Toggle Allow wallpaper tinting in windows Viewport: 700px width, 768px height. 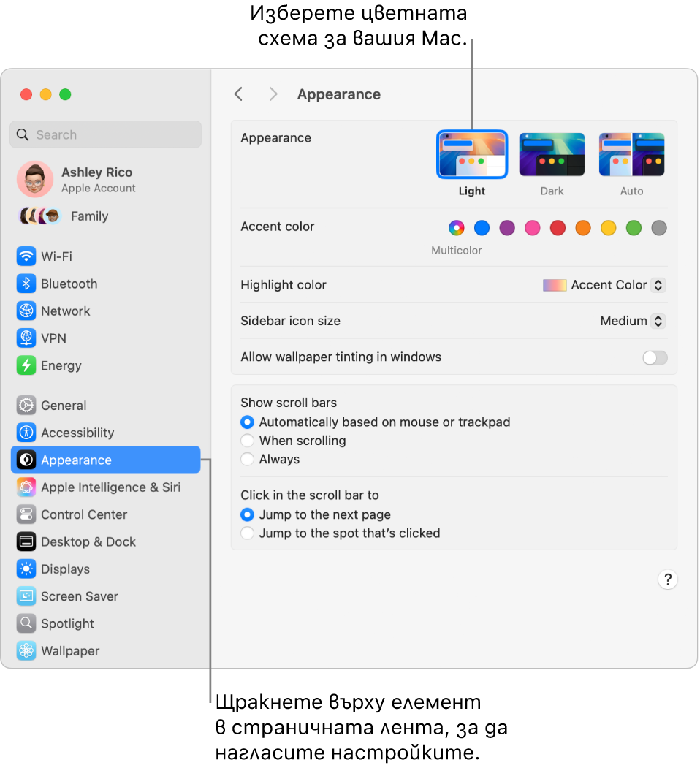click(655, 357)
